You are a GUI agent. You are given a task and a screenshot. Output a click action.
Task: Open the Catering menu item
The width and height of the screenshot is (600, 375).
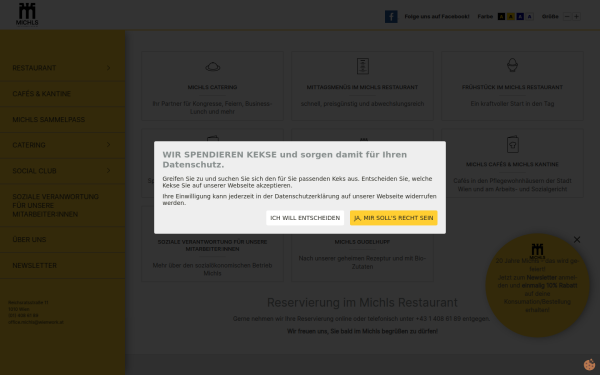point(29,145)
